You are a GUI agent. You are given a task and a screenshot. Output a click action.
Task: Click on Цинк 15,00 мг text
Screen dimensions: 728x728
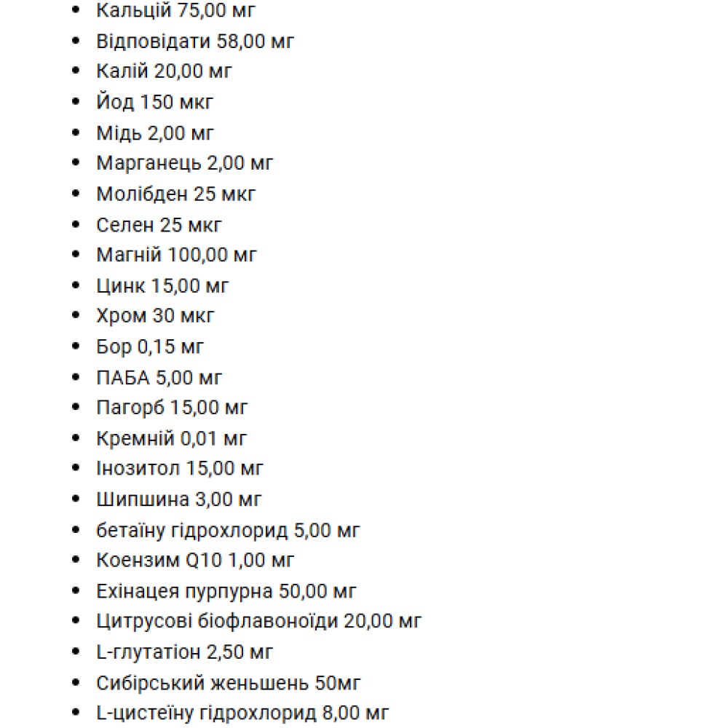162,286
